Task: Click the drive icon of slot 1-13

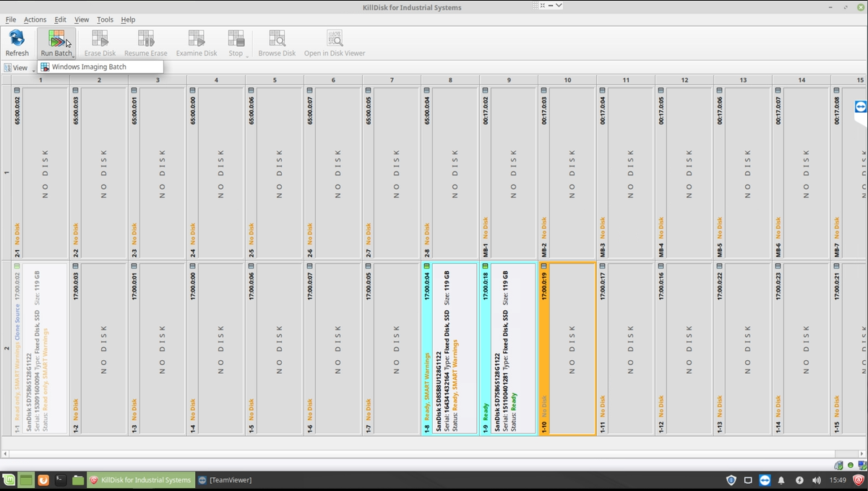Action: pos(719,266)
